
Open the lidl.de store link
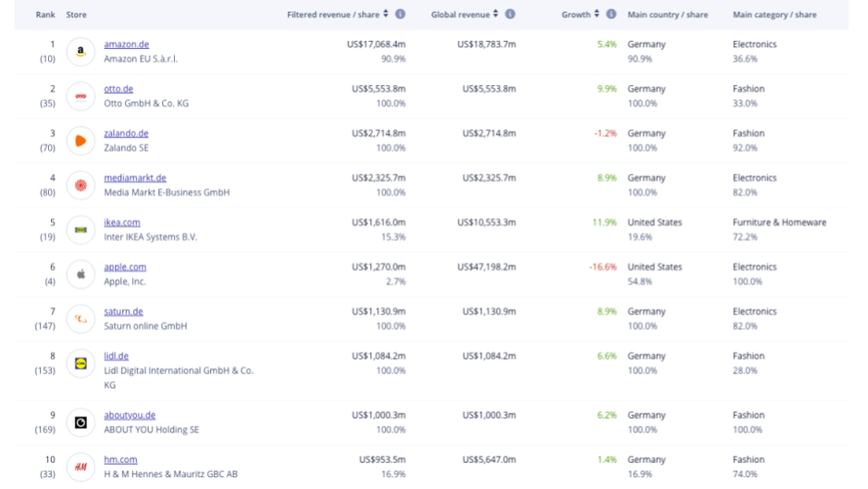click(117, 356)
